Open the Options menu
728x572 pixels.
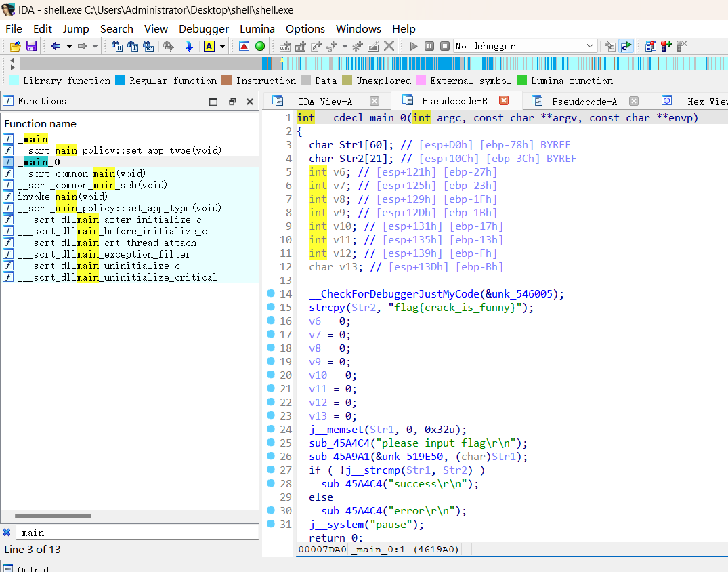[x=305, y=29]
